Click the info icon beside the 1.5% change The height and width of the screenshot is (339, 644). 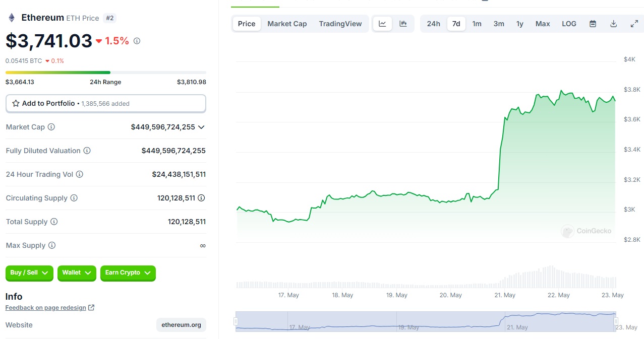pos(137,41)
